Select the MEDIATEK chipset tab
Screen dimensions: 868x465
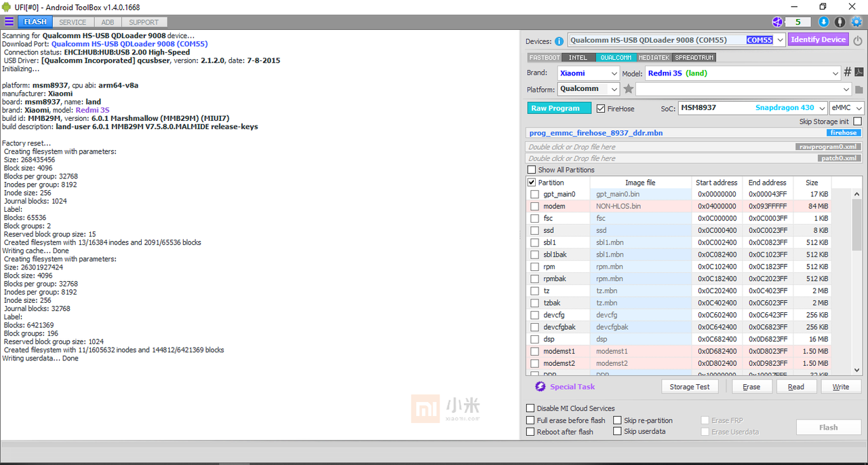coord(654,58)
